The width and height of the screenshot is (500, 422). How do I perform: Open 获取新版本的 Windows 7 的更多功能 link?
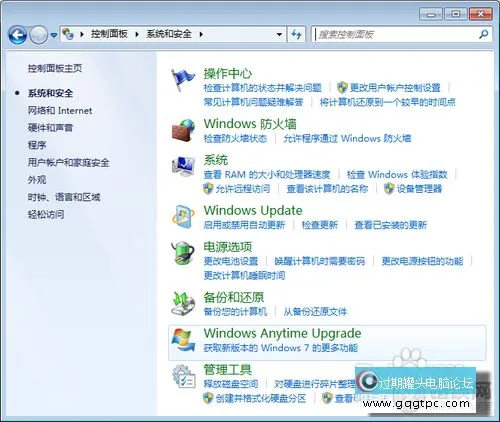click(281, 348)
